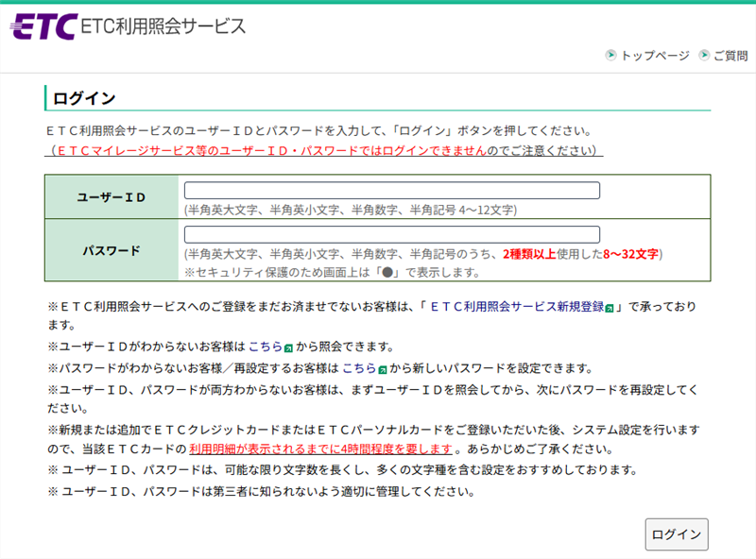The height and width of the screenshot is (559, 756).
Task: Open the トップページ link
Action: click(x=654, y=56)
